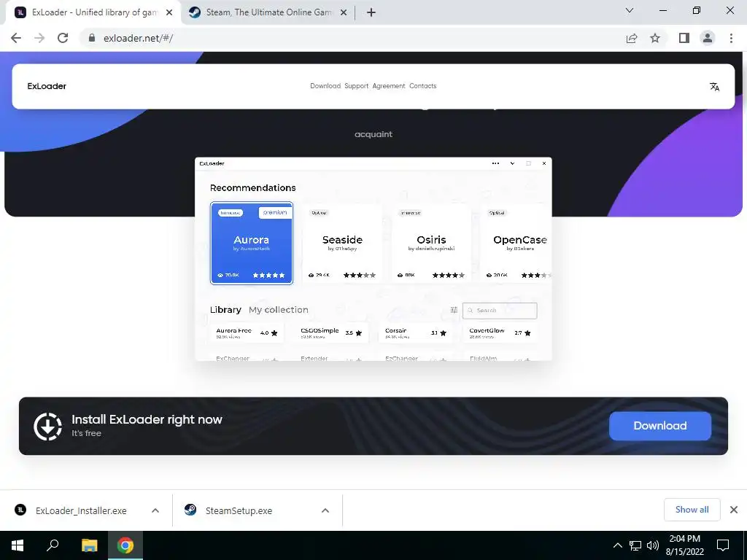
Task: Bookmark this page with star icon
Action: click(x=655, y=38)
